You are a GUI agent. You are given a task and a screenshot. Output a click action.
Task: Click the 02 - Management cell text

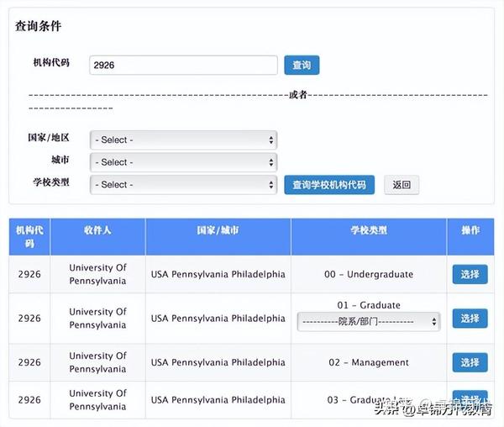click(x=369, y=362)
